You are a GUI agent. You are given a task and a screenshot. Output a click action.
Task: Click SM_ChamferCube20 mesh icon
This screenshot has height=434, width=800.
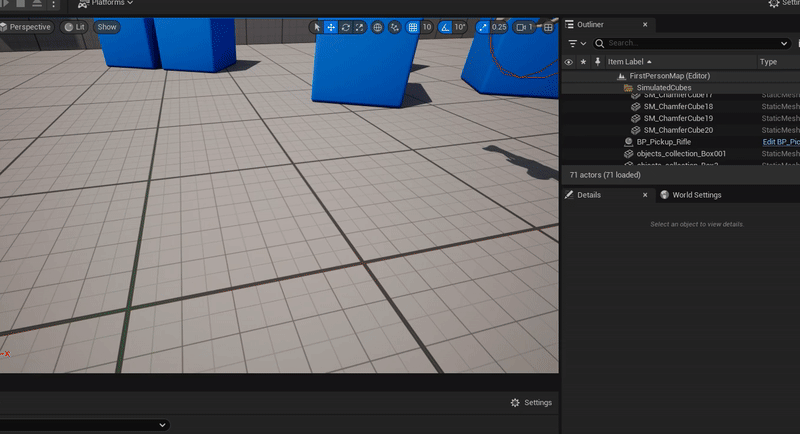635,130
